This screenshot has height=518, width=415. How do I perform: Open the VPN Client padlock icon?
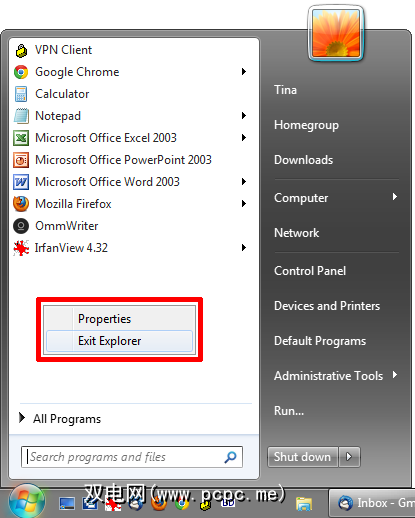21,50
